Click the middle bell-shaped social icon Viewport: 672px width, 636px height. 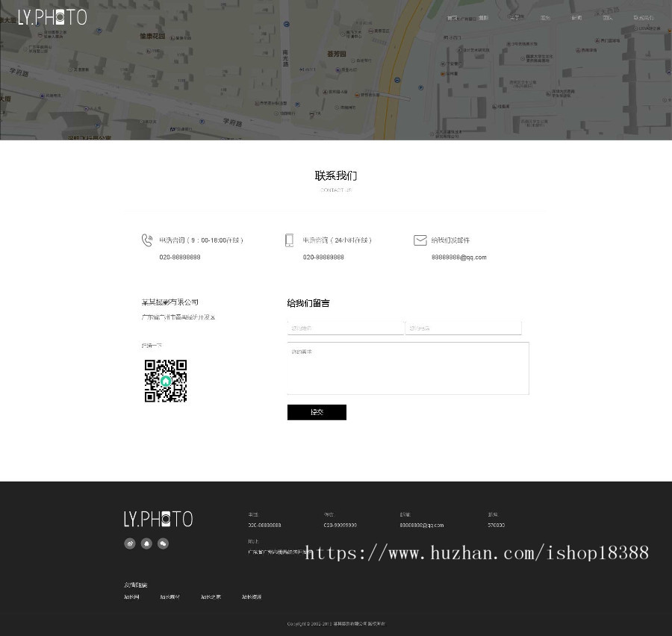pos(146,543)
